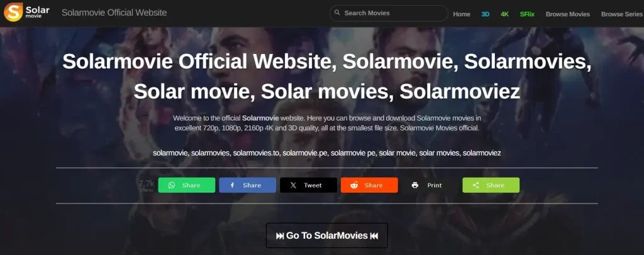Click the magnifier icon in search bar
This screenshot has height=255, width=644.
coord(337,13)
